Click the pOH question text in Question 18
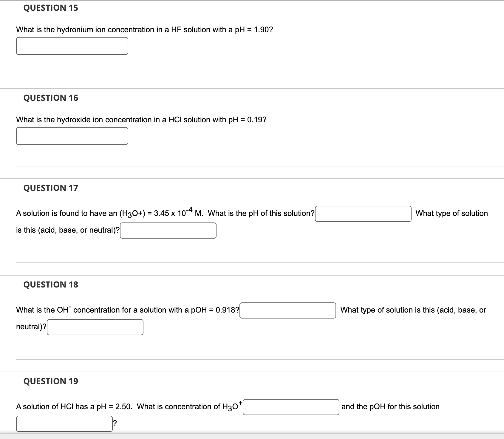The image size is (504, 439). (127, 310)
